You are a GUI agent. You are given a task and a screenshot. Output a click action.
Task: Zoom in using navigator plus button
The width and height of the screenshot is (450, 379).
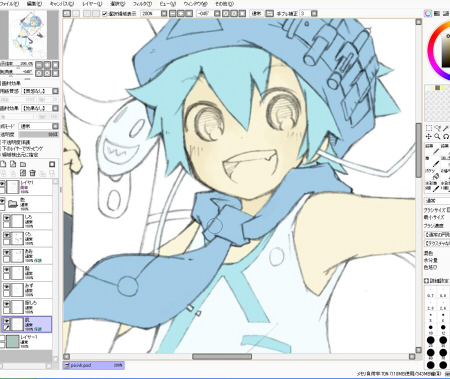pos(47,65)
